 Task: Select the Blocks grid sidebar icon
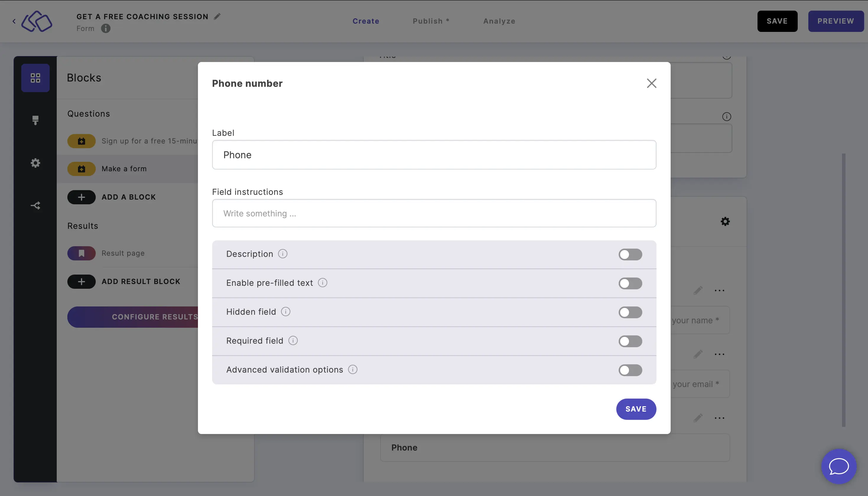(35, 78)
